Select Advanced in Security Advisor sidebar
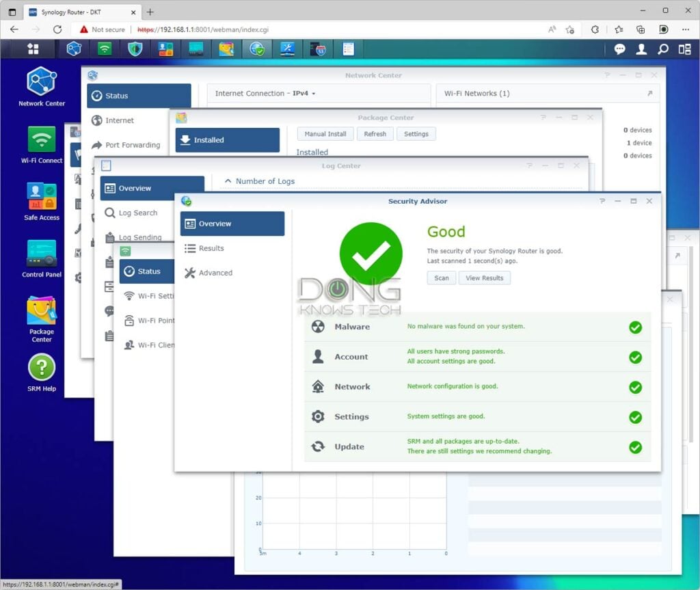Image resolution: width=700 pixels, height=590 pixels. tap(232, 273)
